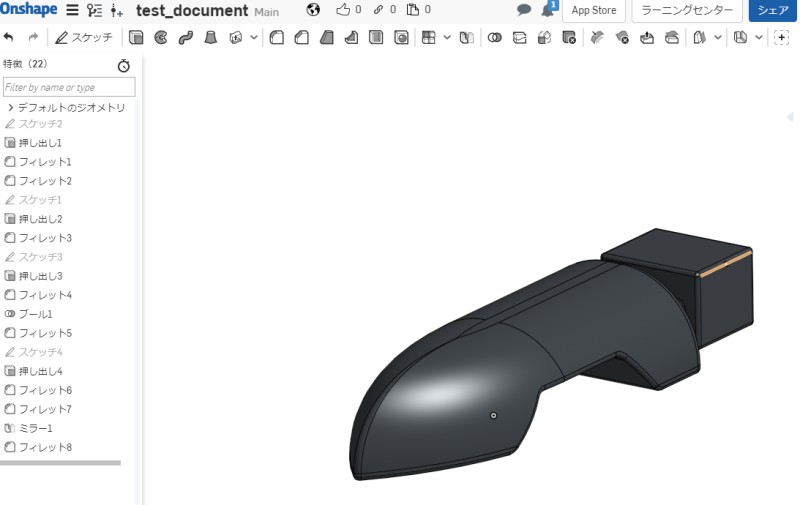
Task: Select the Replace face tool
Action: (672, 37)
